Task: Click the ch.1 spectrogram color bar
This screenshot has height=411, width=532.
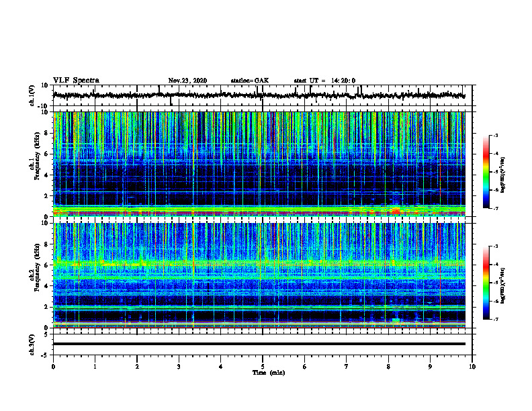Action: coord(486,172)
